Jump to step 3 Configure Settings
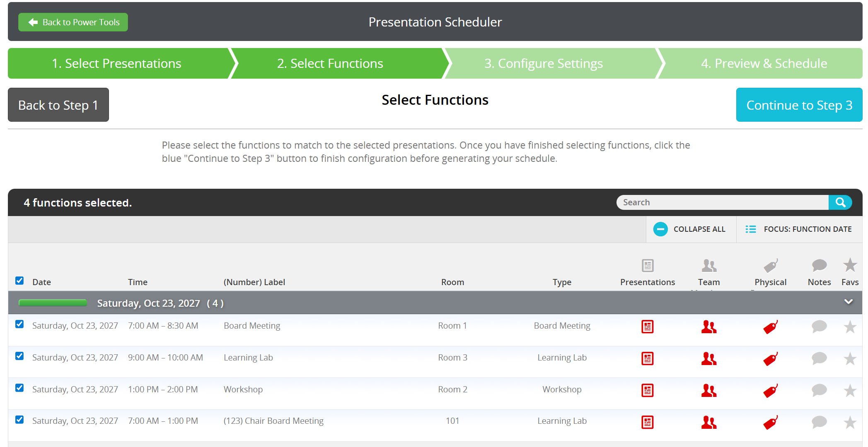This screenshot has height=447, width=868. tap(543, 63)
